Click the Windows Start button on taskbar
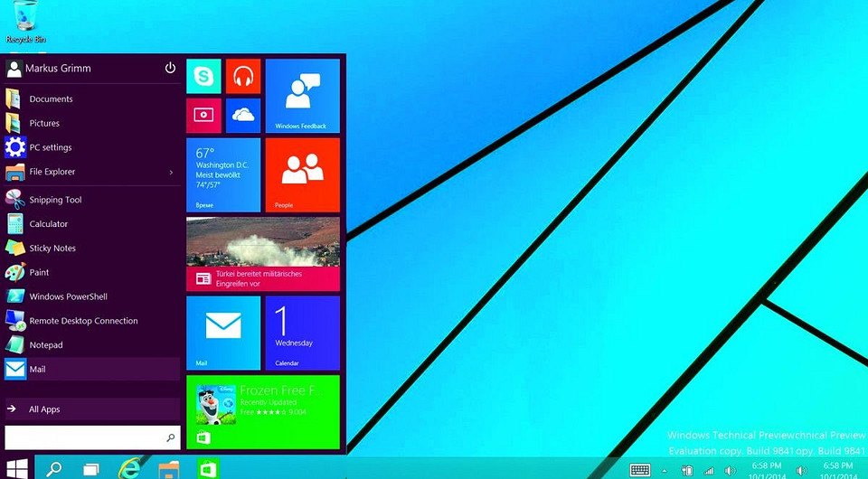868x479 pixels. click(x=16, y=468)
